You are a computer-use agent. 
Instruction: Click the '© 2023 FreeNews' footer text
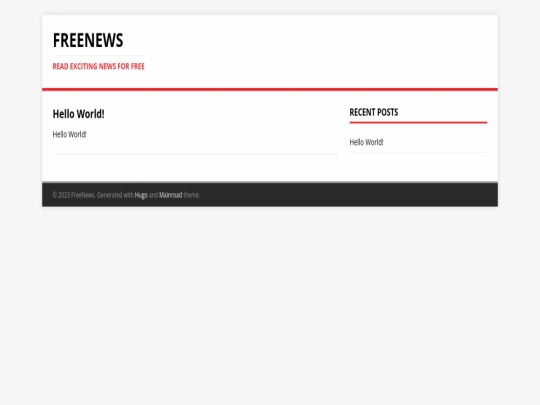(73, 195)
